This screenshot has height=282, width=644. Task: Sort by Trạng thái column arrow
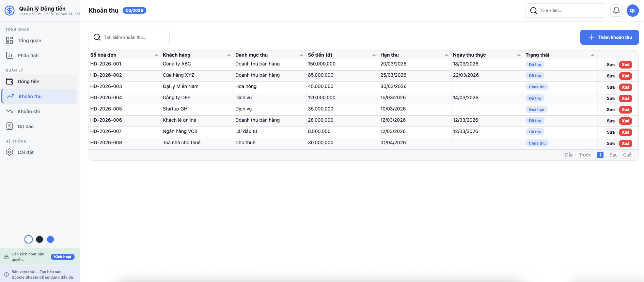coord(593,55)
